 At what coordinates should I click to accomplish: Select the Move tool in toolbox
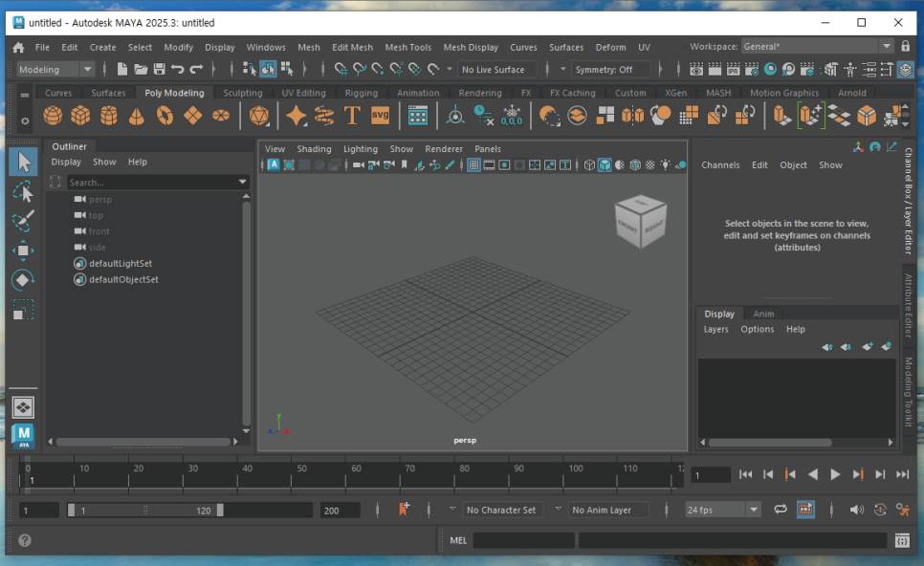pyautogui.click(x=23, y=250)
